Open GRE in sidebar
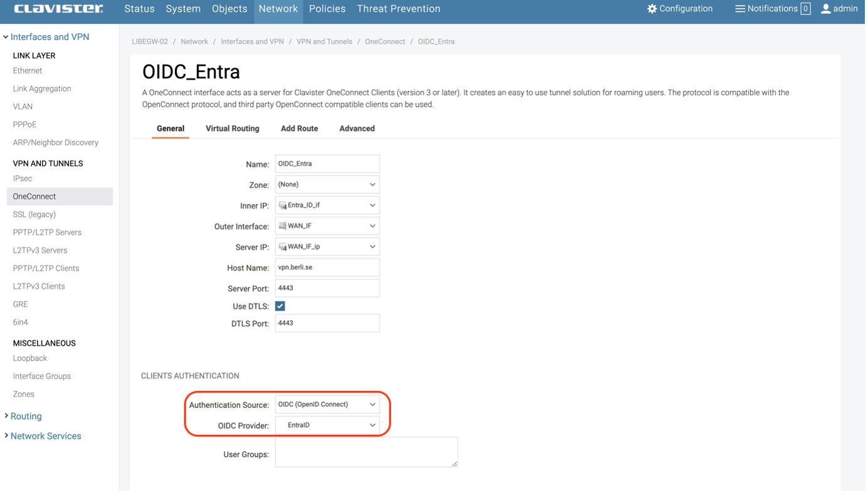Image resolution: width=868 pixels, height=494 pixels. click(20, 304)
